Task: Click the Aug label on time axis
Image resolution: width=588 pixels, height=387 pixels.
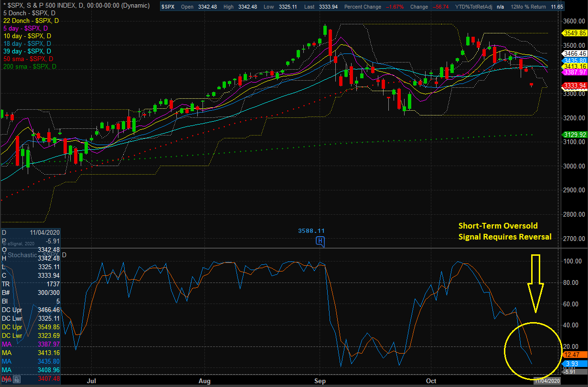Action: pyautogui.click(x=204, y=381)
